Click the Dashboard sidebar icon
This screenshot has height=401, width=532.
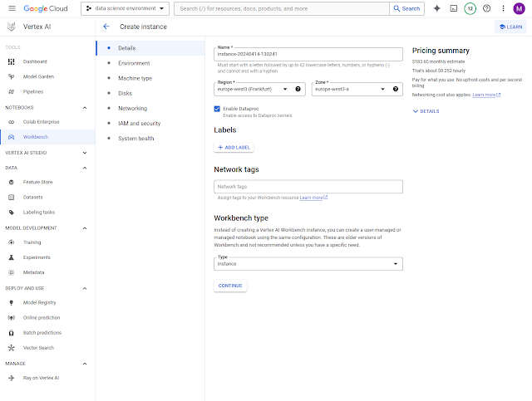pyautogui.click(x=11, y=61)
